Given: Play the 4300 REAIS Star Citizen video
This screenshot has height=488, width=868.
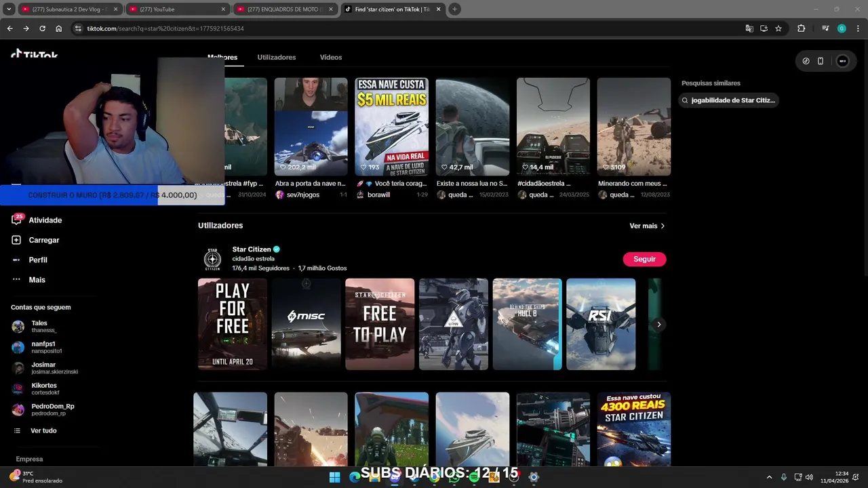Looking at the screenshot, I should coord(634,429).
